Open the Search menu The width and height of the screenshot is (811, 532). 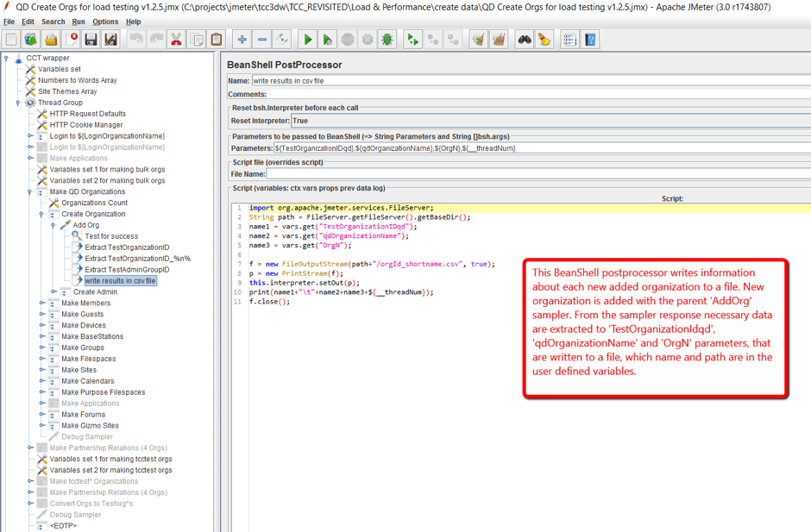click(53, 22)
